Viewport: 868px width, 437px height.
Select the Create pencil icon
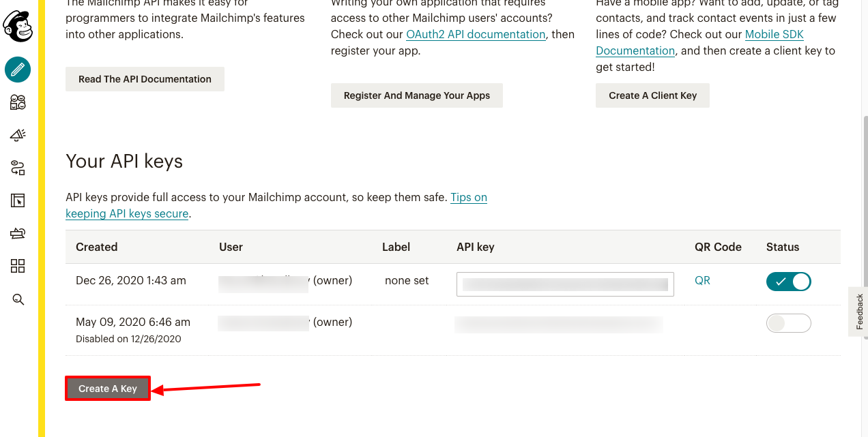click(17, 70)
